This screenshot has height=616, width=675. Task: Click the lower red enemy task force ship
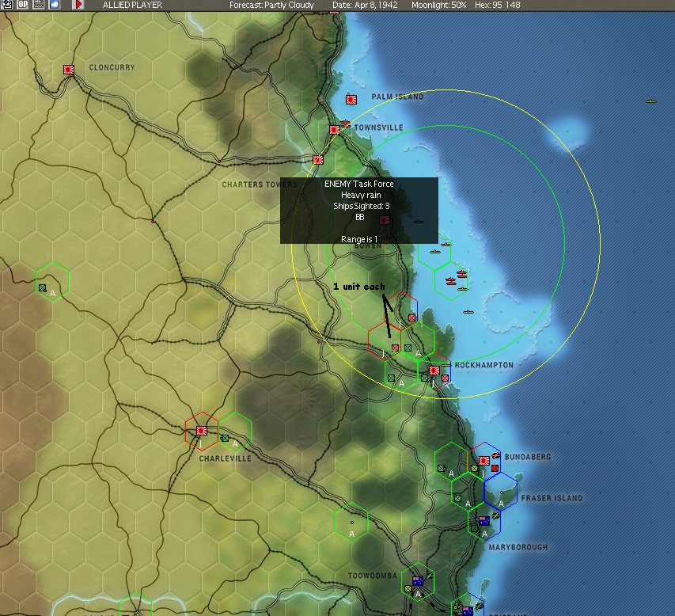pos(451,281)
